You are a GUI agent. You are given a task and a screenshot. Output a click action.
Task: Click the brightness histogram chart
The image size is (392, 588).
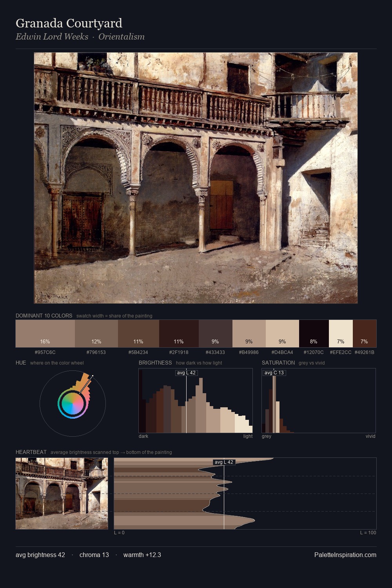(196, 401)
